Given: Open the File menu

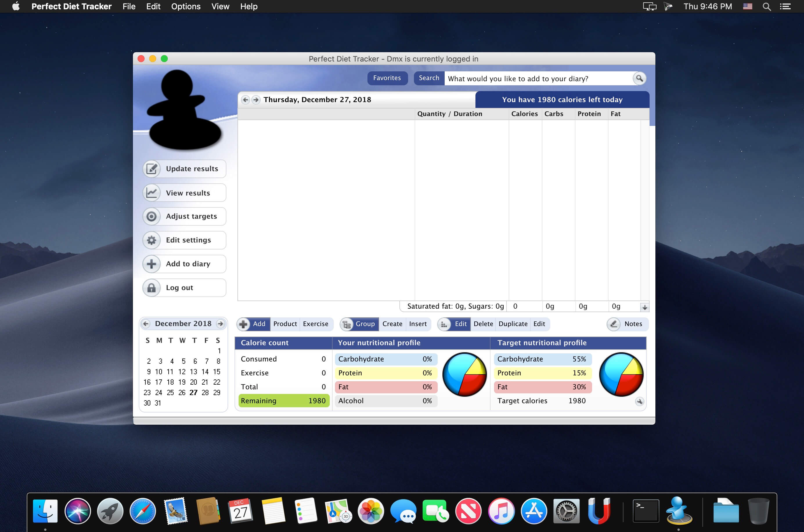Looking at the screenshot, I should (129, 6).
